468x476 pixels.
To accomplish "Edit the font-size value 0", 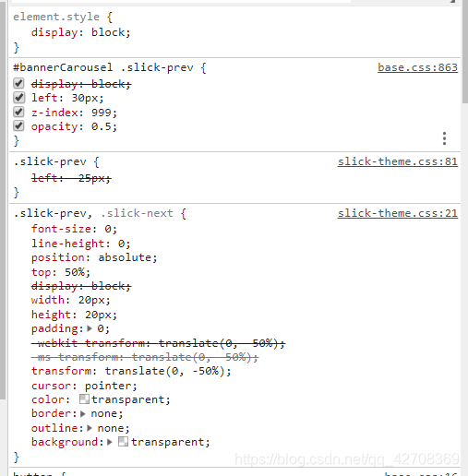I will tap(108, 229).
